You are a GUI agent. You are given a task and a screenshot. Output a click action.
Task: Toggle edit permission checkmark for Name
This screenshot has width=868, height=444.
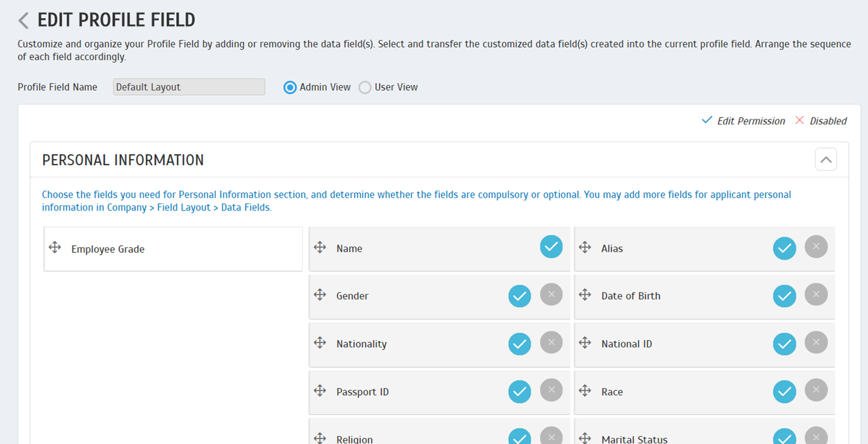point(551,247)
